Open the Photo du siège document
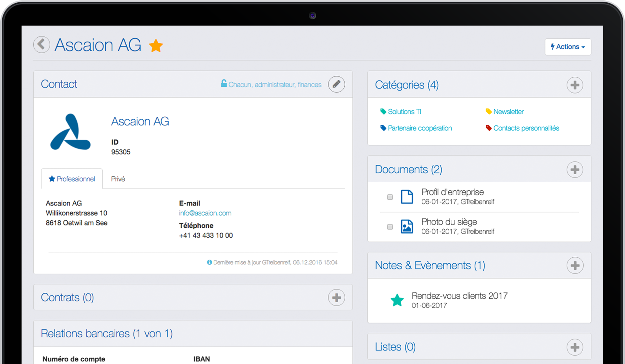 [x=449, y=222]
